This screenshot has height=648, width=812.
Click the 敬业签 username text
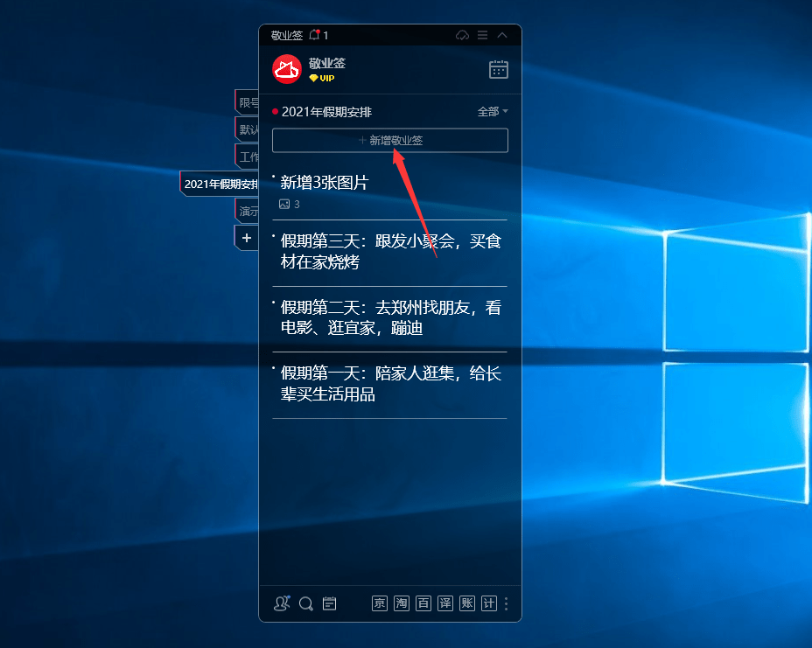coord(326,63)
